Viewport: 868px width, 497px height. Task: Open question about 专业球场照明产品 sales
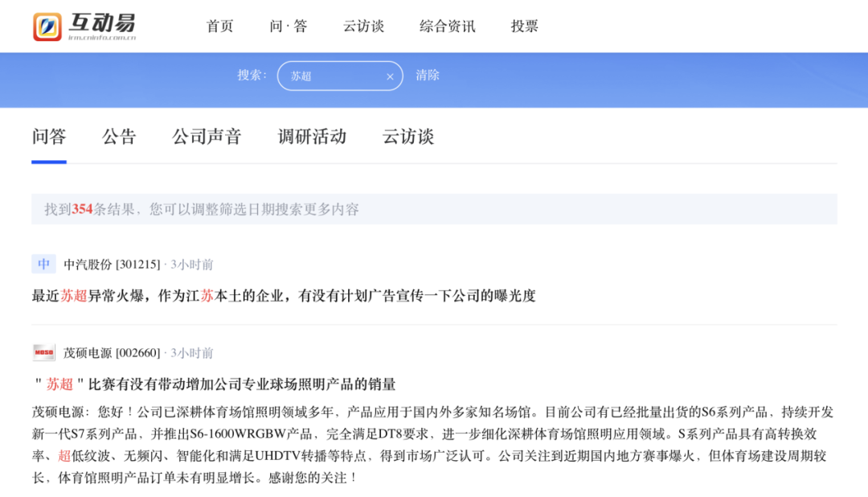[214, 384]
